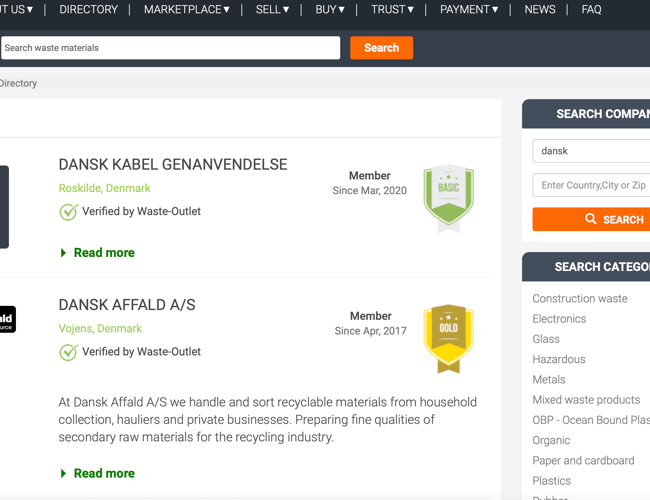Click the Dansk Affald description paragraph
The height and width of the screenshot is (500, 650).
click(x=268, y=420)
